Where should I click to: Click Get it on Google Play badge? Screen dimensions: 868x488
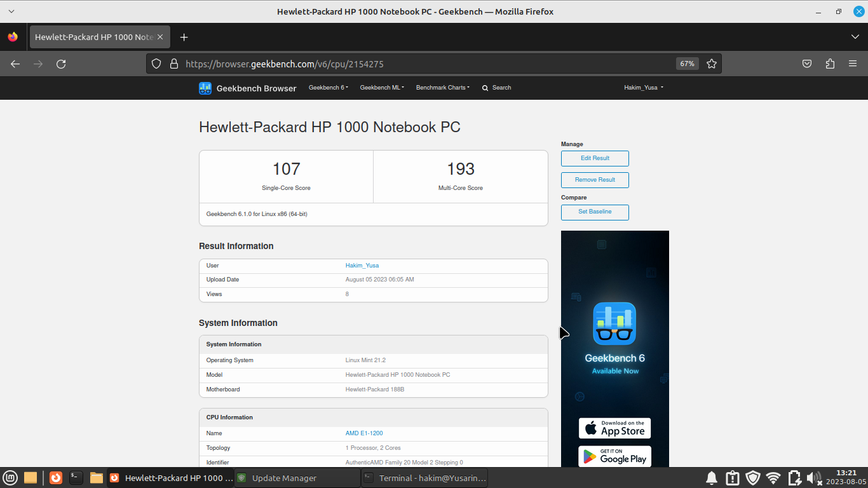tap(614, 456)
